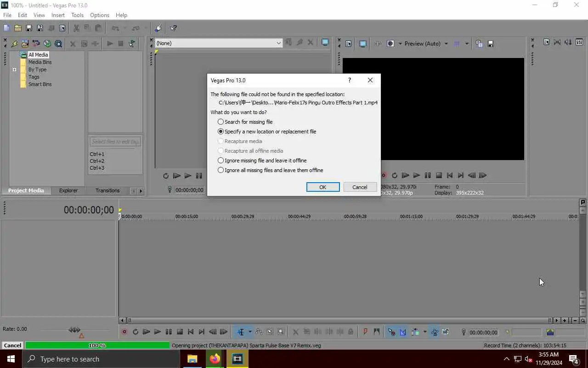Open the Tools menu
The image size is (588, 368).
[x=77, y=15]
